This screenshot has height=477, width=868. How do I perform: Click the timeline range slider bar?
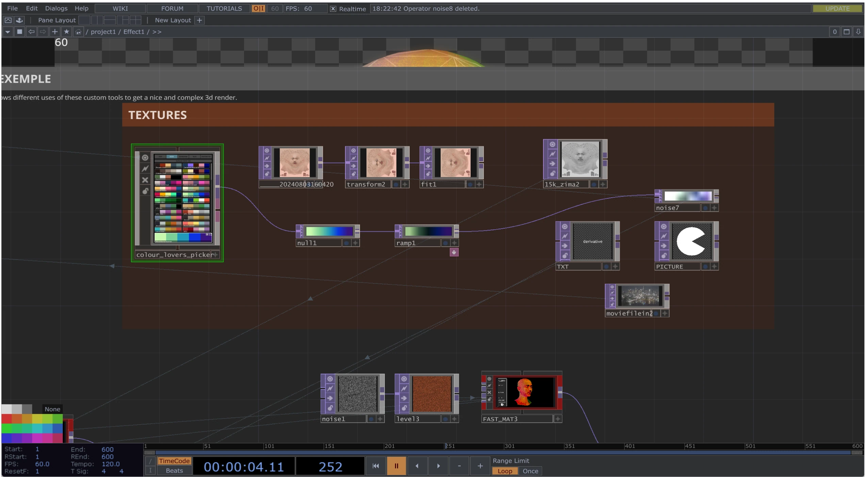(x=503, y=453)
